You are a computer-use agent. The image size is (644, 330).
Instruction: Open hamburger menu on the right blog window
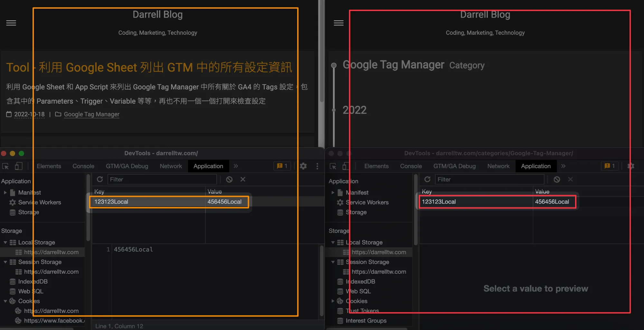point(338,23)
